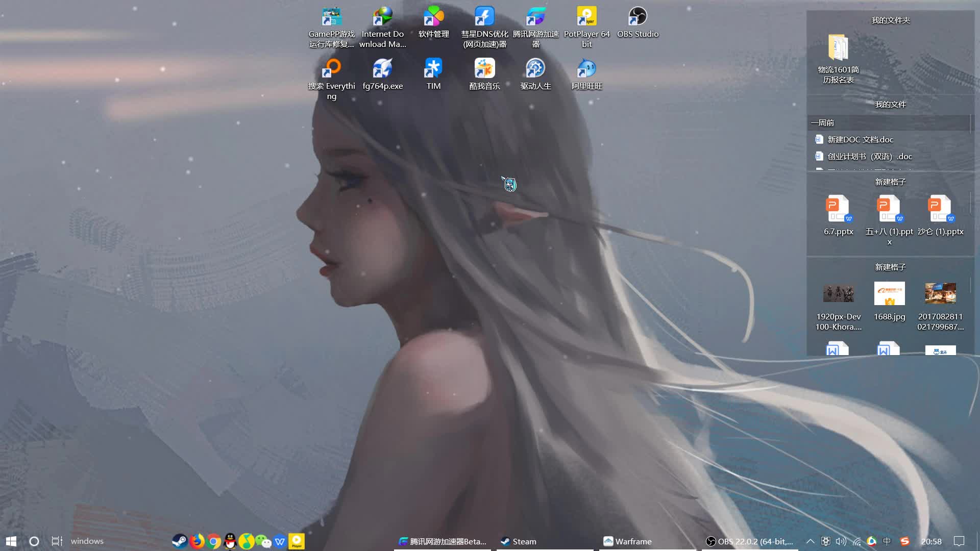Open 6.7.pptx presentation file
The height and width of the screenshot is (551, 980).
[839, 215]
